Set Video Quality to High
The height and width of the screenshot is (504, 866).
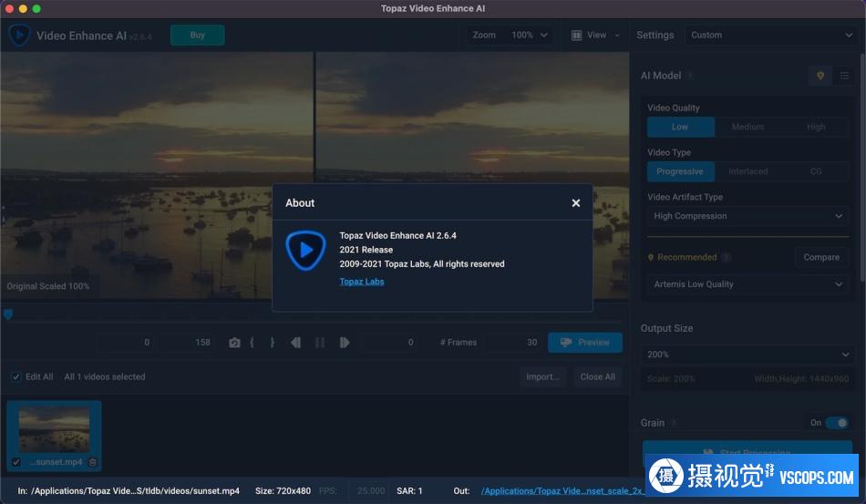(816, 127)
